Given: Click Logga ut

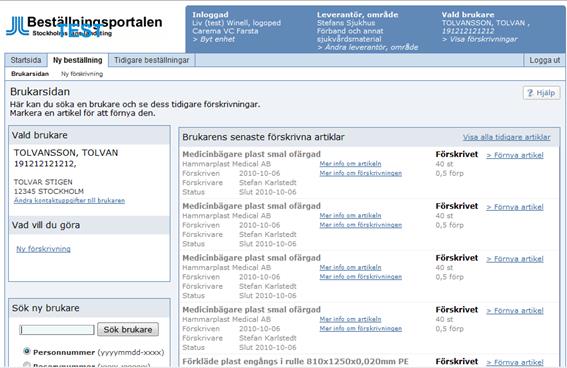Looking at the screenshot, I should tap(545, 60).
